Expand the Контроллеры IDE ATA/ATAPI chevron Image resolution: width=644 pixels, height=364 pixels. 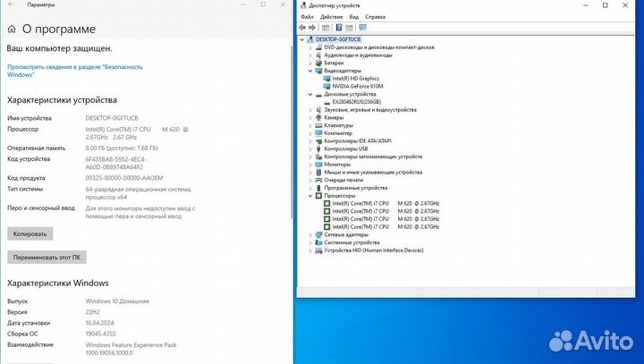point(310,141)
